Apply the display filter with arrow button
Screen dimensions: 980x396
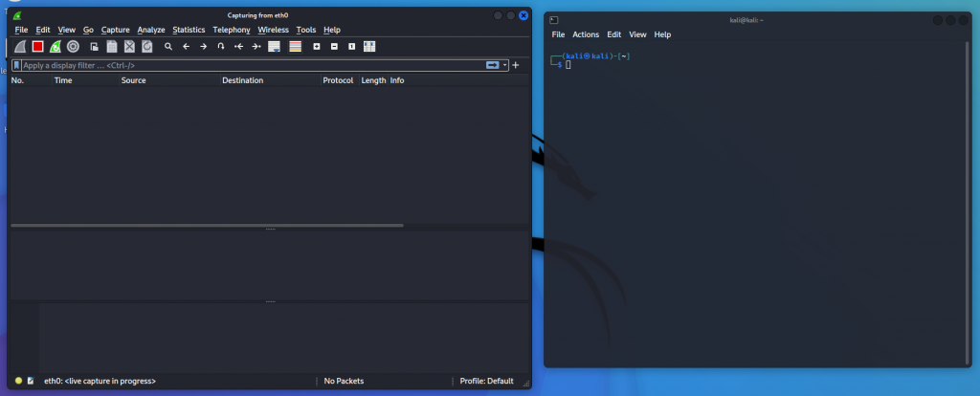click(x=493, y=65)
